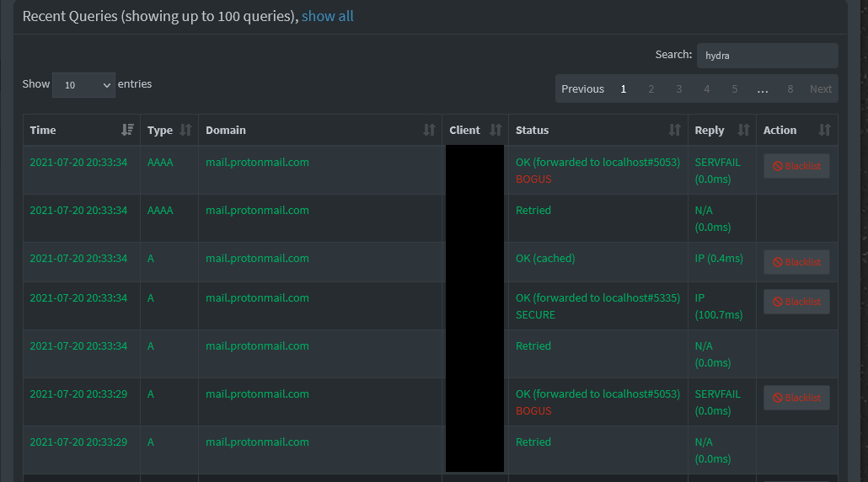Jump to page 8 of results
This screenshot has width=868, height=482.
(790, 89)
